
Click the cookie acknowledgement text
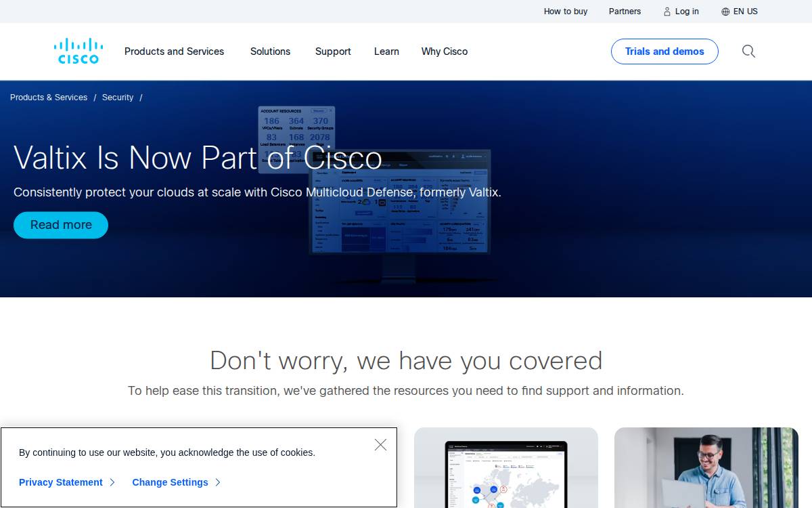(x=167, y=452)
